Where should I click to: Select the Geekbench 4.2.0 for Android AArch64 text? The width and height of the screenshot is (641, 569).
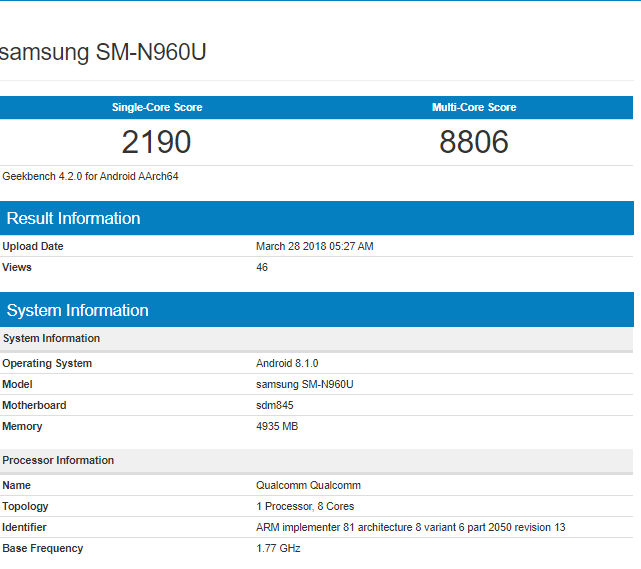pos(90,176)
